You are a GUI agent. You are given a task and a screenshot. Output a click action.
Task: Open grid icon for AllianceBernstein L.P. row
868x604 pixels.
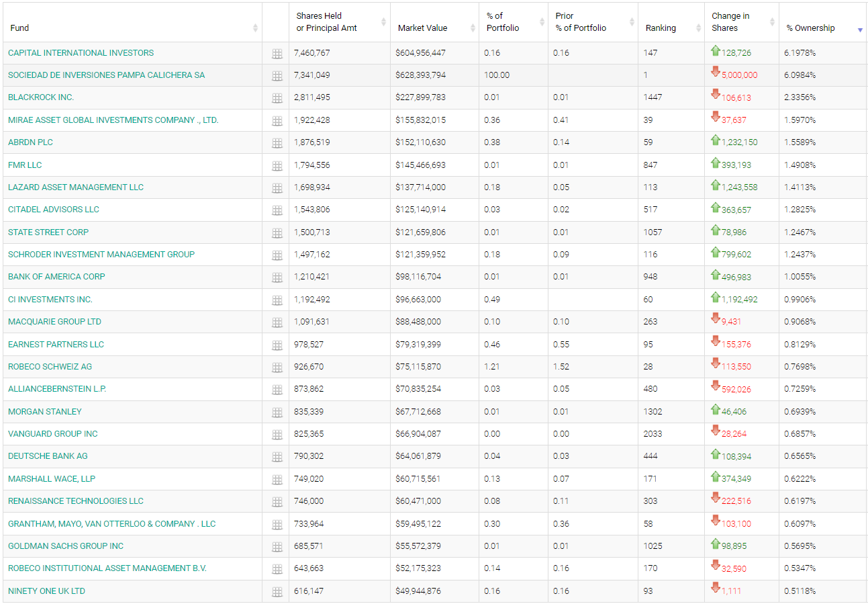click(277, 390)
